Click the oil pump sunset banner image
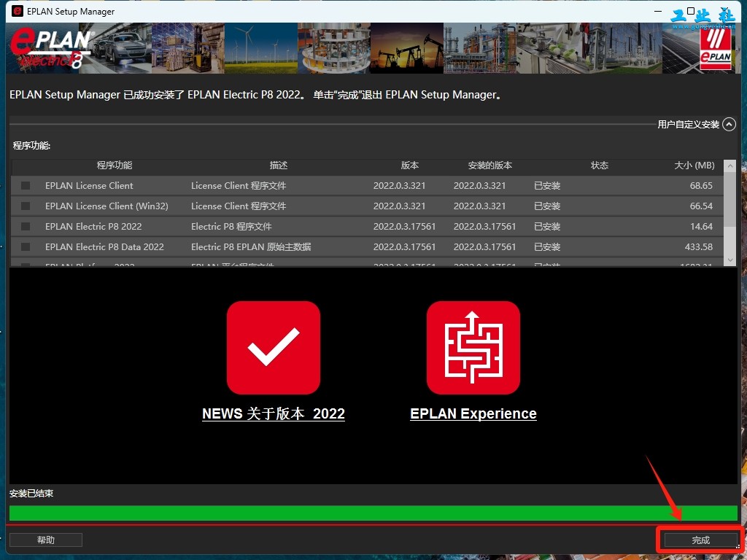The width and height of the screenshot is (747, 560). click(407, 48)
